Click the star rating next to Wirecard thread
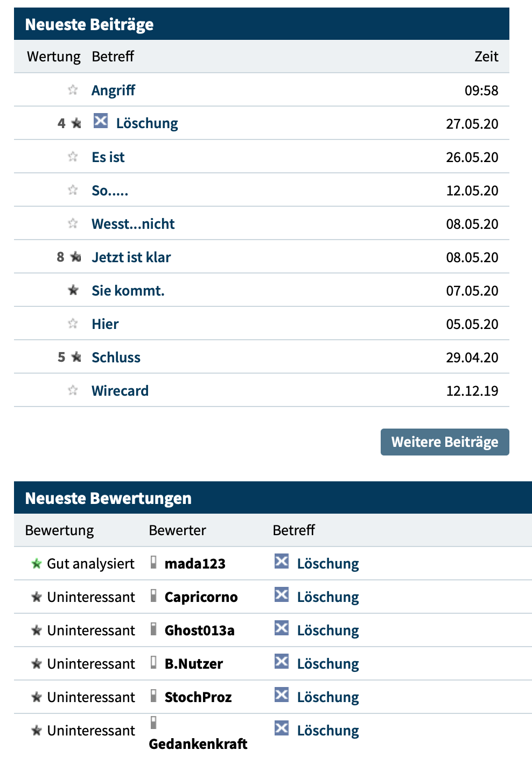 click(x=73, y=390)
